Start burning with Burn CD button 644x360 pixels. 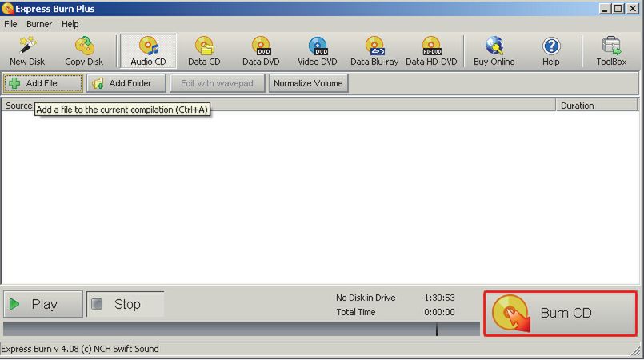[560, 314]
